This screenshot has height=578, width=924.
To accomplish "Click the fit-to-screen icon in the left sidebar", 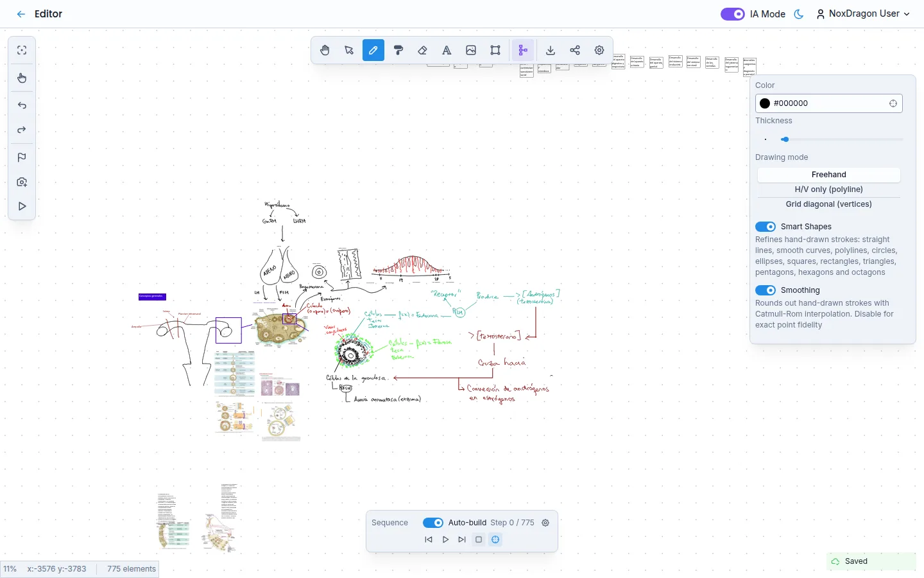I will tap(22, 51).
